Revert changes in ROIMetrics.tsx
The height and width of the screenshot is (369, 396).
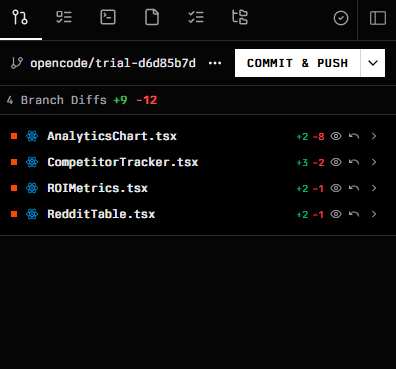pos(354,188)
